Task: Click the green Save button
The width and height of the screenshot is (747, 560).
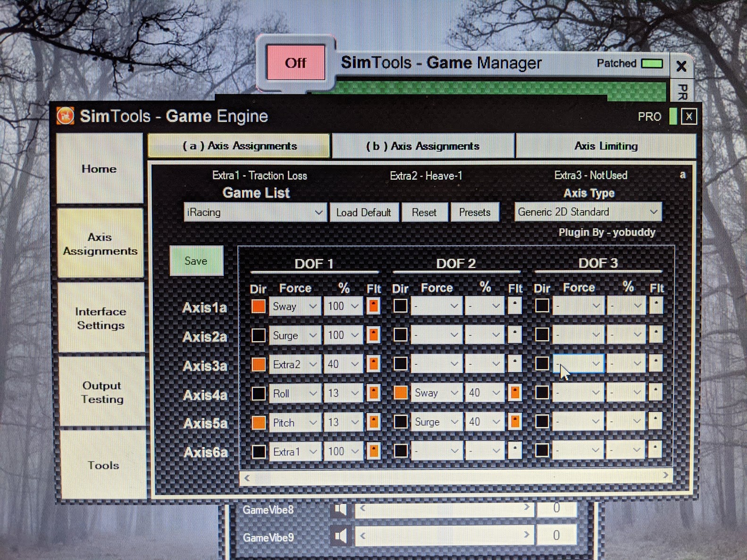Action: click(x=196, y=261)
